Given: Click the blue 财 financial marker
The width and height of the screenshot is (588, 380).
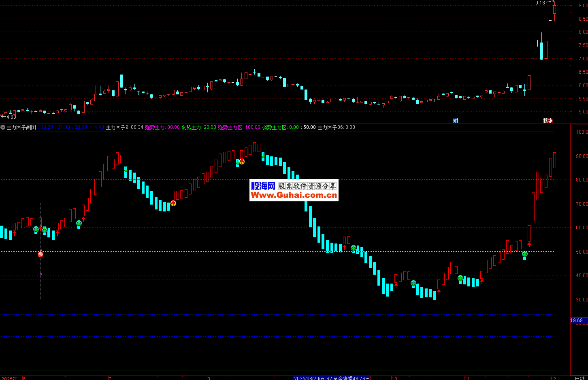Looking at the screenshot, I should 456,120.
